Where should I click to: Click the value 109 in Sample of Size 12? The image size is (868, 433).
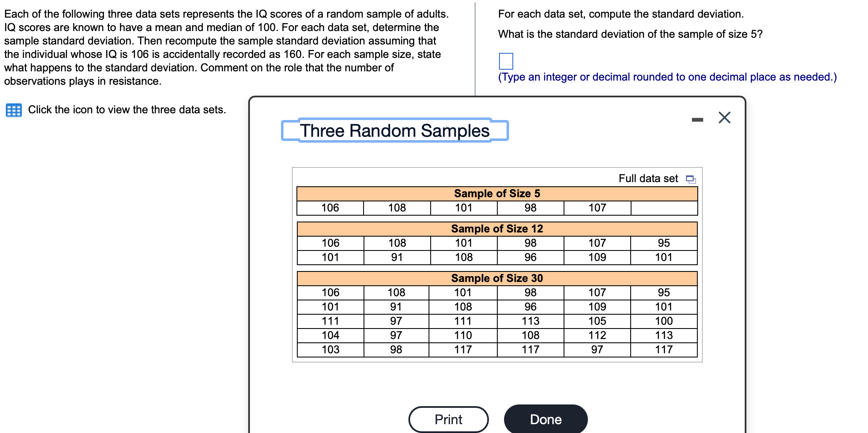pos(597,257)
